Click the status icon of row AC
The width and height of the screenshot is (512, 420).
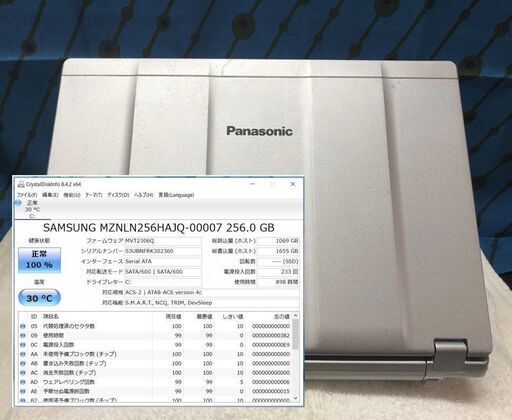click(23, 373)
